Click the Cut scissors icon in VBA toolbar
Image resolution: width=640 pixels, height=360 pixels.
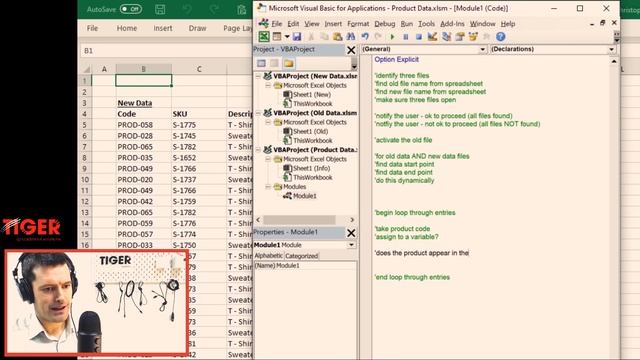click(311, 37)
